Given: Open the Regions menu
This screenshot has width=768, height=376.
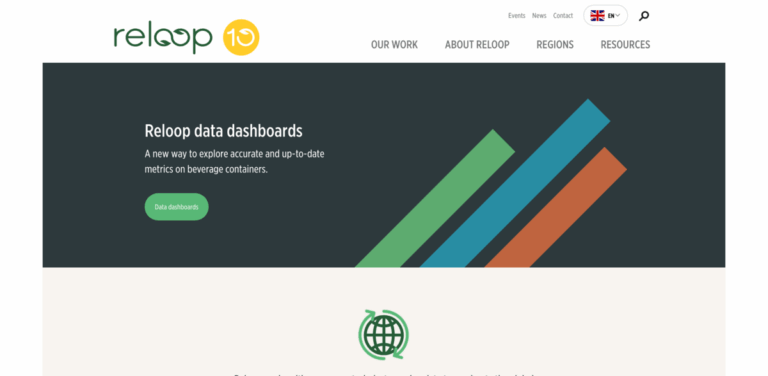Looking at the screenshot, I should tap(555, 45).
